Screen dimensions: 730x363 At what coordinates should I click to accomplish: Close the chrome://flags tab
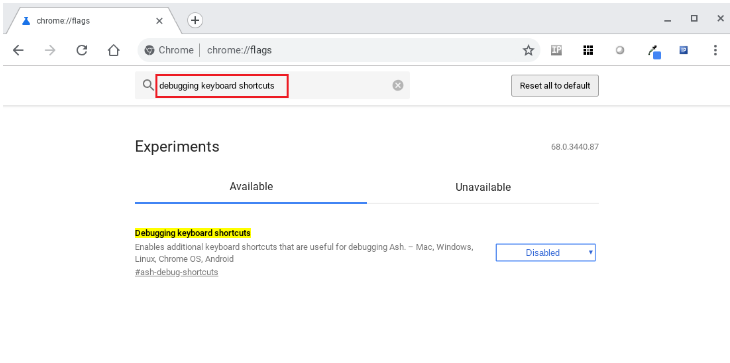pyautogui.click(x=159, y=21)
